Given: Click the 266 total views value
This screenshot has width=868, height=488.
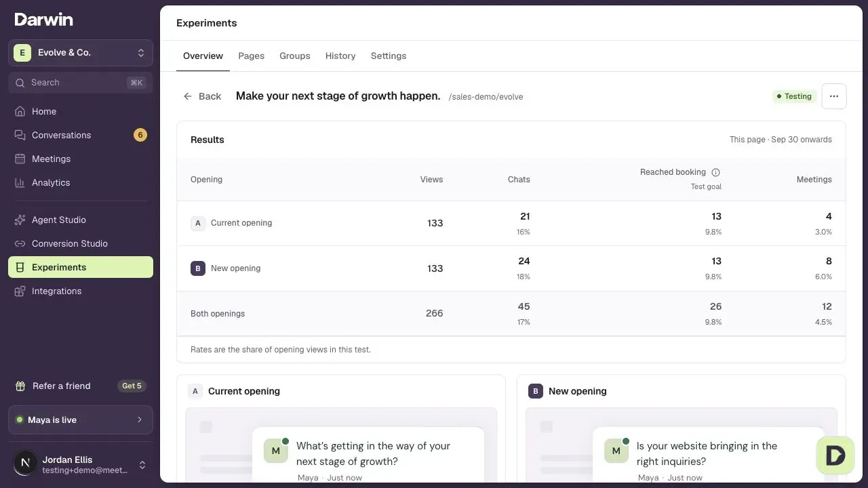Looking at the screenshot, I should tap(434, 313).
